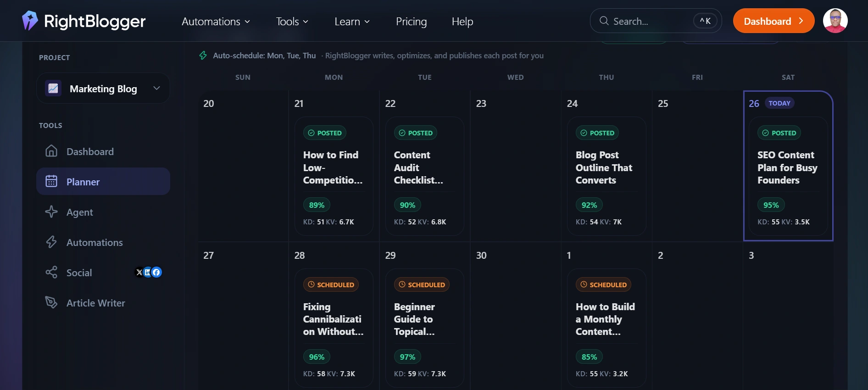Open SEO Content Plan for Busy Founders
Screen dimensions: 868x390
[x=788, y=176]
